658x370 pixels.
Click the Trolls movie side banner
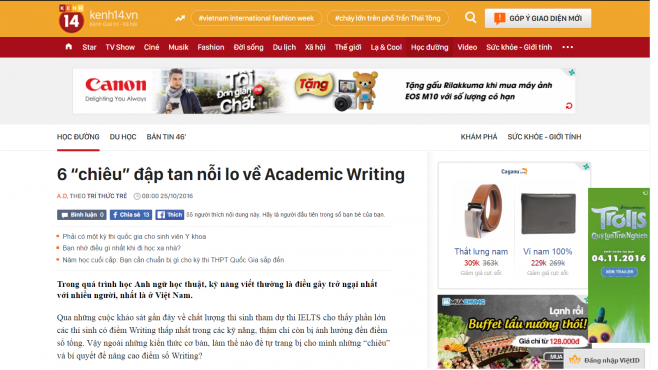coord(619,265)
